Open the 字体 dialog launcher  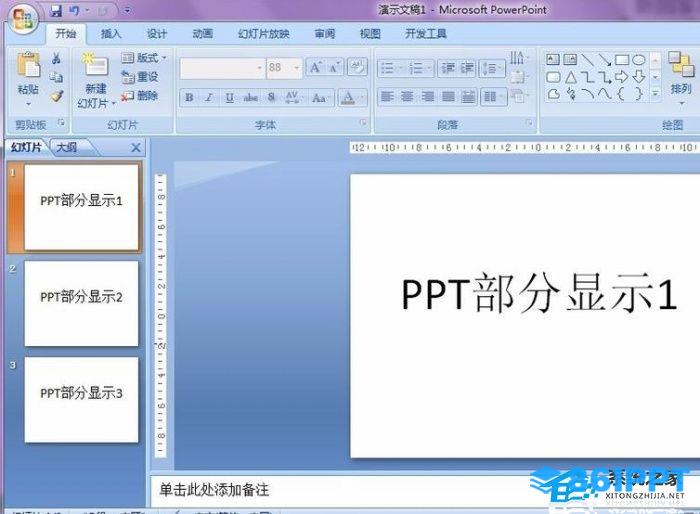(x=363, y=122)
